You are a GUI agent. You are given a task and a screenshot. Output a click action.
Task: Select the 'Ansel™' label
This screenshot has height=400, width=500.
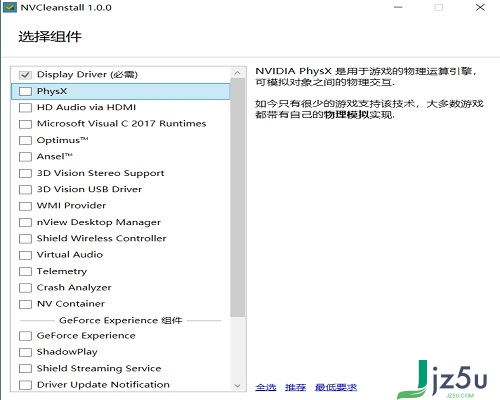coord(55,156)
